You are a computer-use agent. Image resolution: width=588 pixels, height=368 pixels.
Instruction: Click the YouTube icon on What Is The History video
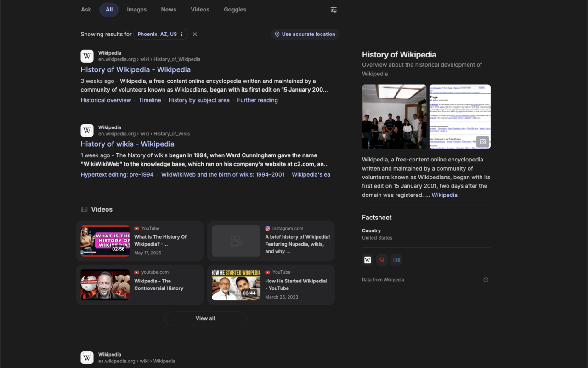(137, 229)
